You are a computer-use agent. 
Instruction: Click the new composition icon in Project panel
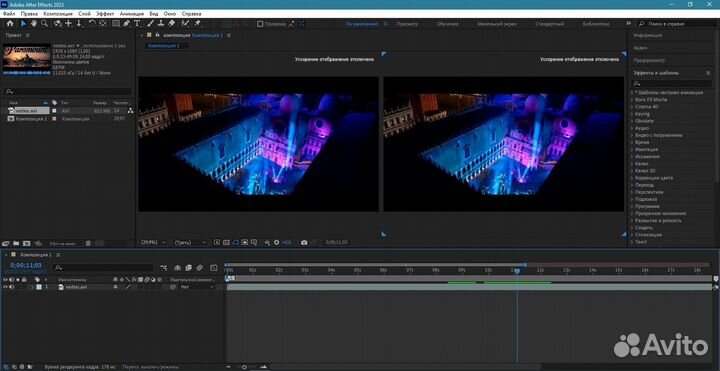(x=27, y=243)
